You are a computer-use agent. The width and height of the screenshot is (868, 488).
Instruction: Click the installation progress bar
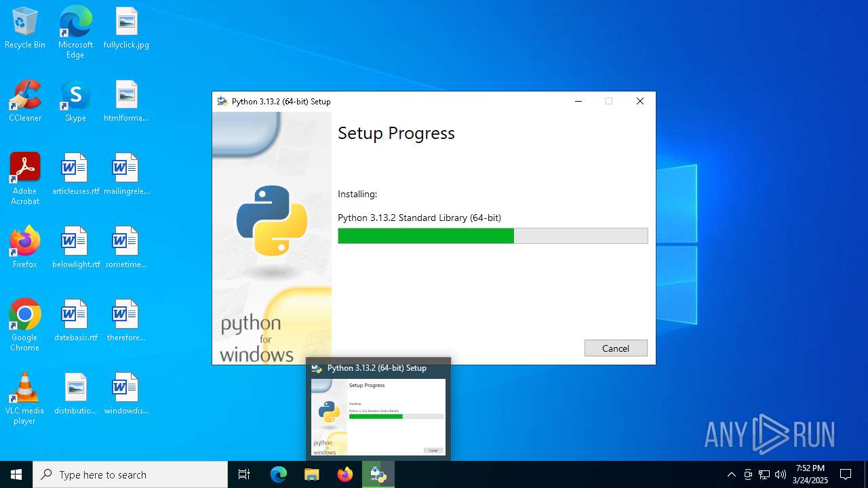click(493, 236)
